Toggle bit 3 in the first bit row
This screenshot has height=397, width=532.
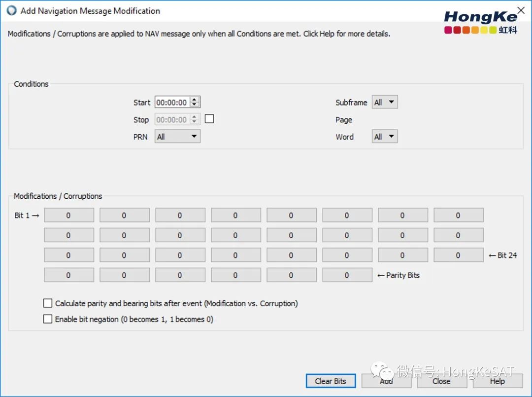point(180,216)
